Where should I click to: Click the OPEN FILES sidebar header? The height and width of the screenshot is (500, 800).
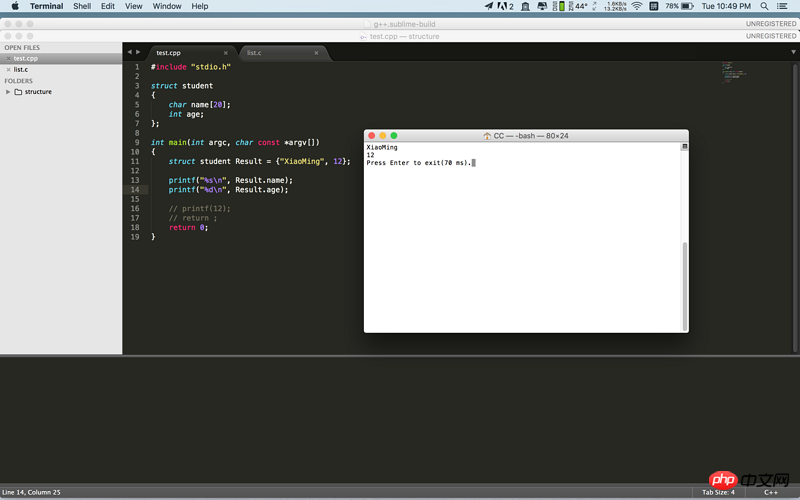[x=22, y=47]
